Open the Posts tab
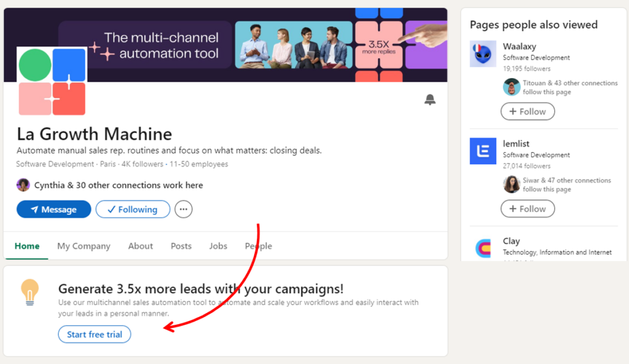Image resolution: width=629 pixels, height=364 pixels. click(181, 246)
